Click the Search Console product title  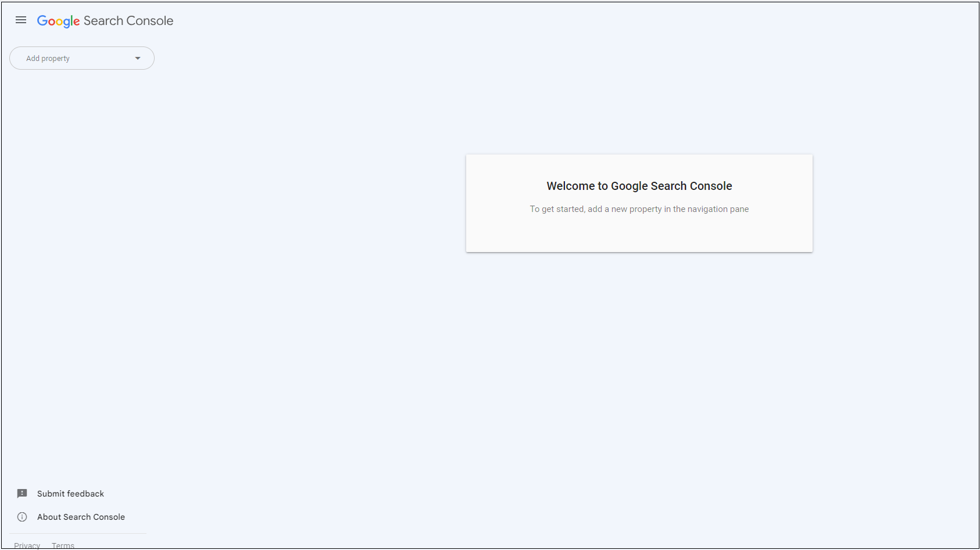[x=128, y=21]
